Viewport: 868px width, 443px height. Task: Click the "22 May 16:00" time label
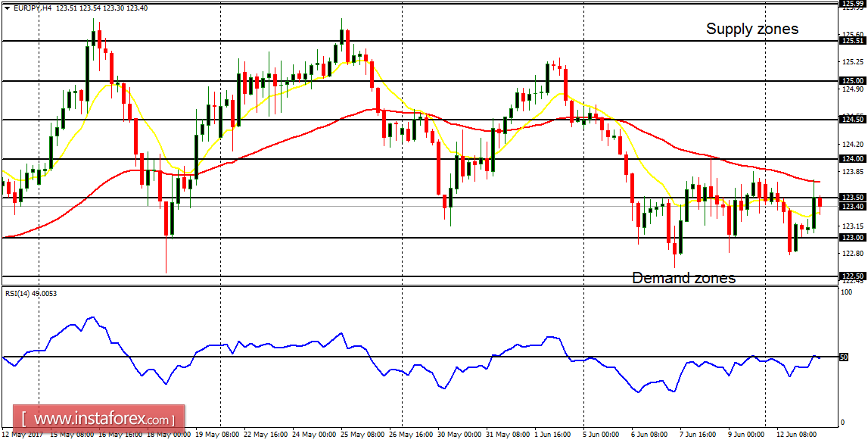click(265, 435)
